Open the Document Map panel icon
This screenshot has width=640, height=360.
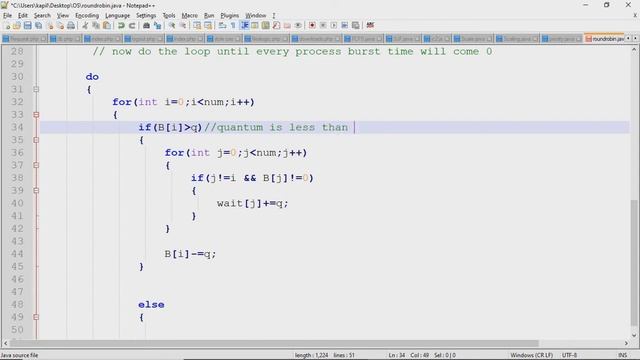pyautogui.click(x=265, y=25)
